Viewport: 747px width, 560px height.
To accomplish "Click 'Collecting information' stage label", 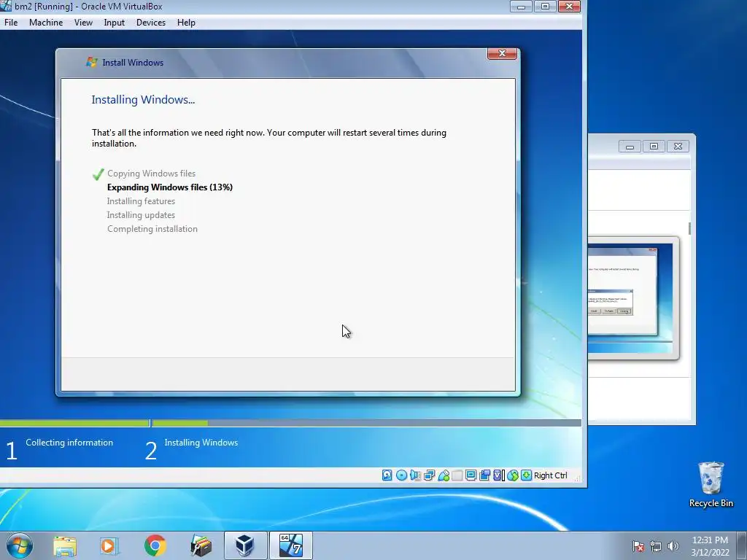I will tap(69, 443).
